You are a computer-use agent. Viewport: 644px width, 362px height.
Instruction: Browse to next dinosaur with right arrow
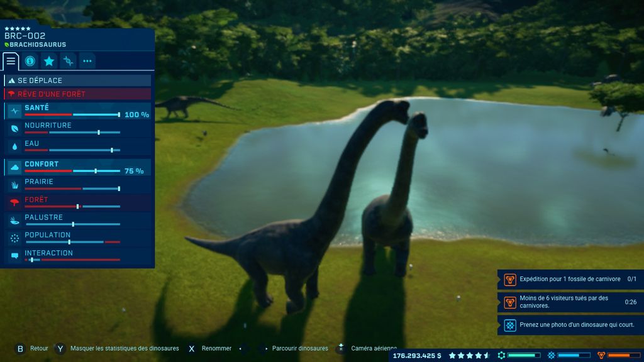(266, 349)
